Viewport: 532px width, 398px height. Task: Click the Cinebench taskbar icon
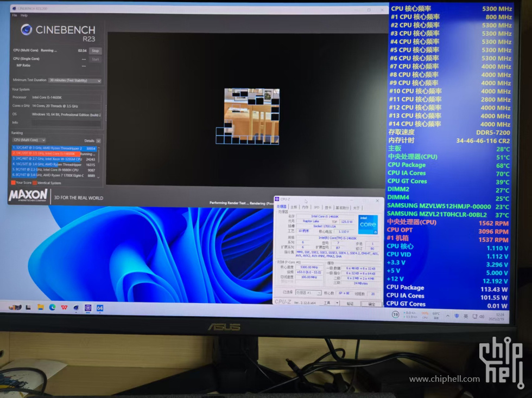click(76, 307)
